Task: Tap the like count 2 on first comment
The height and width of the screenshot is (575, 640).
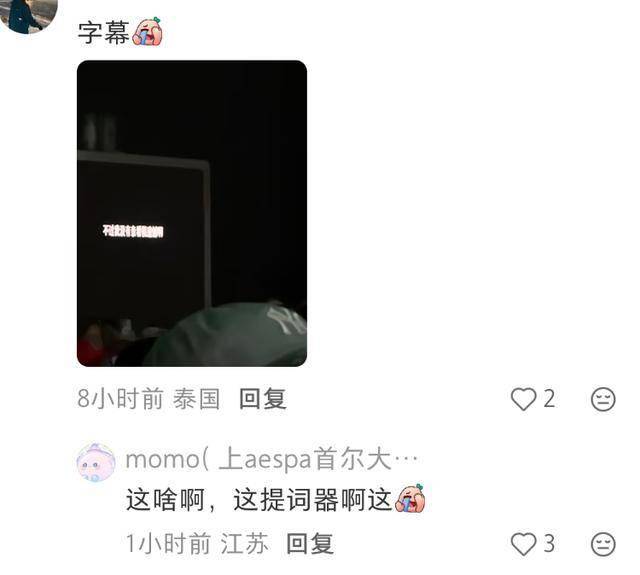Action: [x=549, y=399]
